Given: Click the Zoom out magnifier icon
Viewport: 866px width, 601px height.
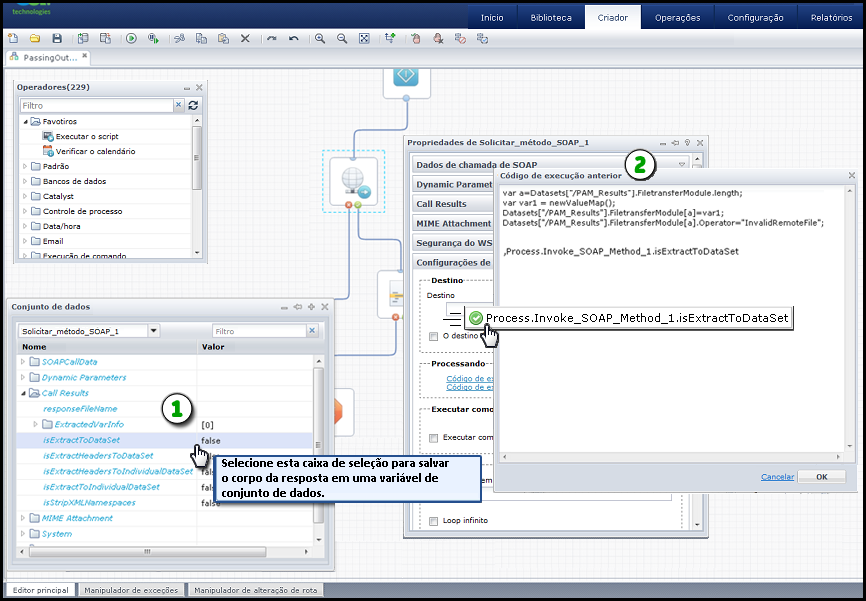Looking at the screenshot, I should pyautogui.click(x=342, y=38).
